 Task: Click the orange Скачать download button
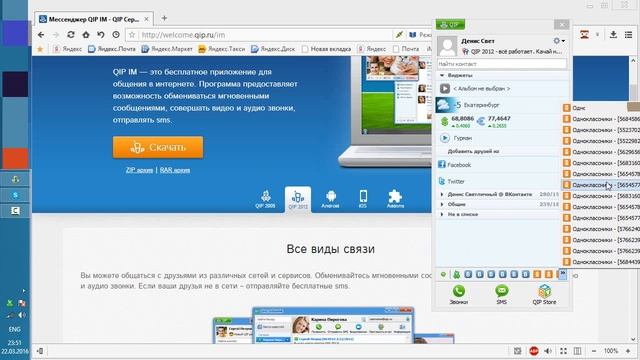point(158,147)
